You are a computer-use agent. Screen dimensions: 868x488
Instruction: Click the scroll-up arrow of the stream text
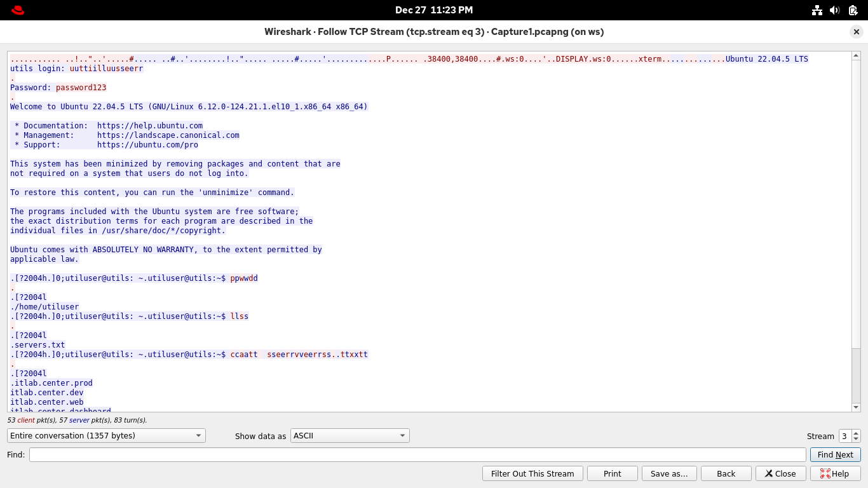pyautogui.click(x=856, y=57)
